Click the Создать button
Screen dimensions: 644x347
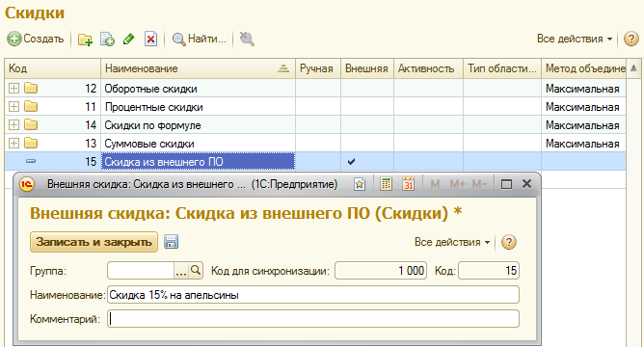(x=36, y=39)
